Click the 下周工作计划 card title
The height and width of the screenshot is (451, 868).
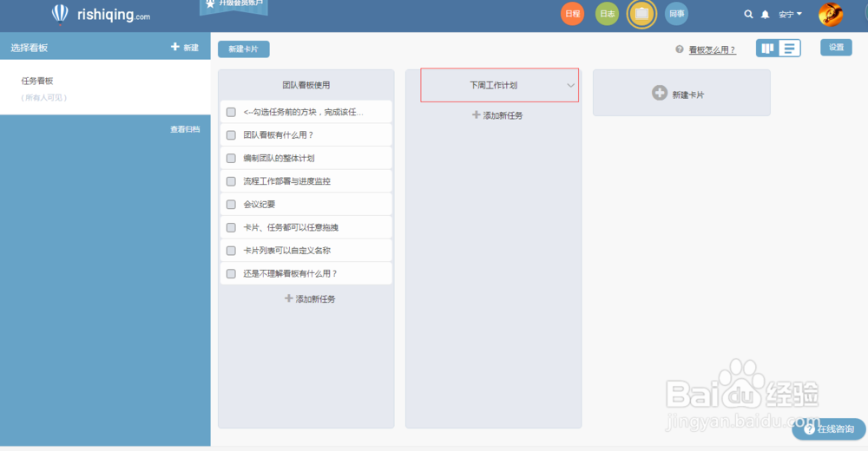(x=493, y=85)
